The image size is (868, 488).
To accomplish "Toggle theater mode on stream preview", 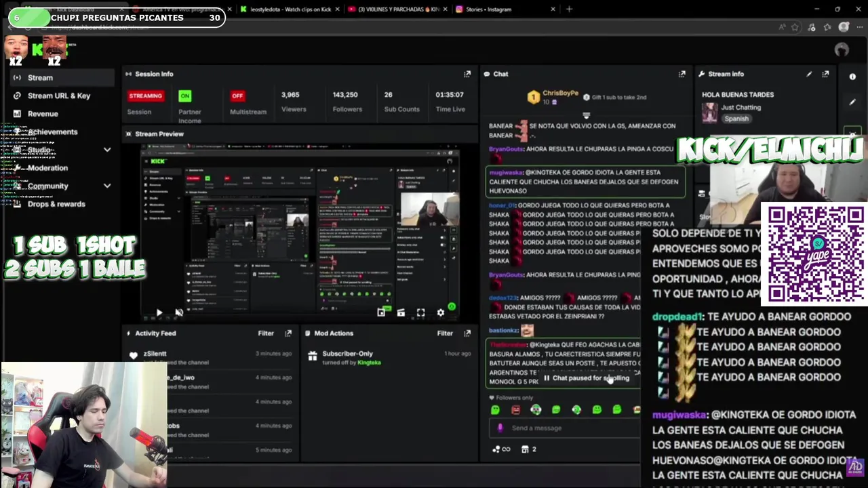I will point(401,312).
